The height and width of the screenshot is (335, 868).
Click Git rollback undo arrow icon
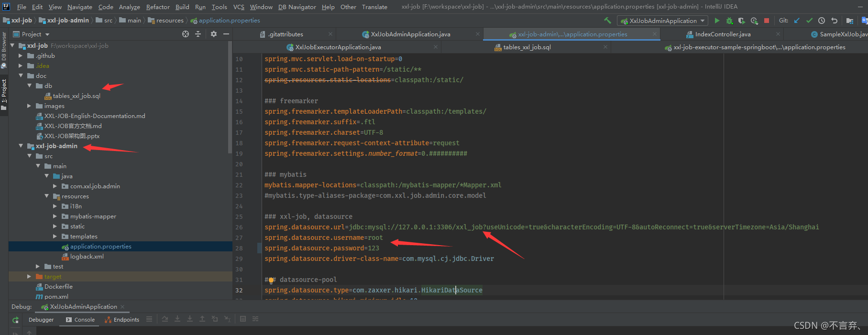[834, 21]
